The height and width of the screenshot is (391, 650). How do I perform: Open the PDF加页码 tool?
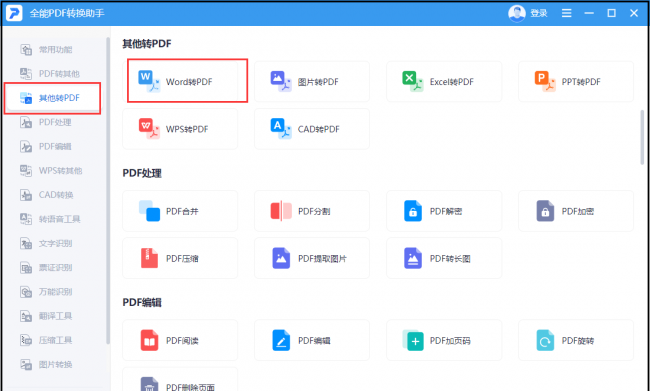[x=444, y=340]
